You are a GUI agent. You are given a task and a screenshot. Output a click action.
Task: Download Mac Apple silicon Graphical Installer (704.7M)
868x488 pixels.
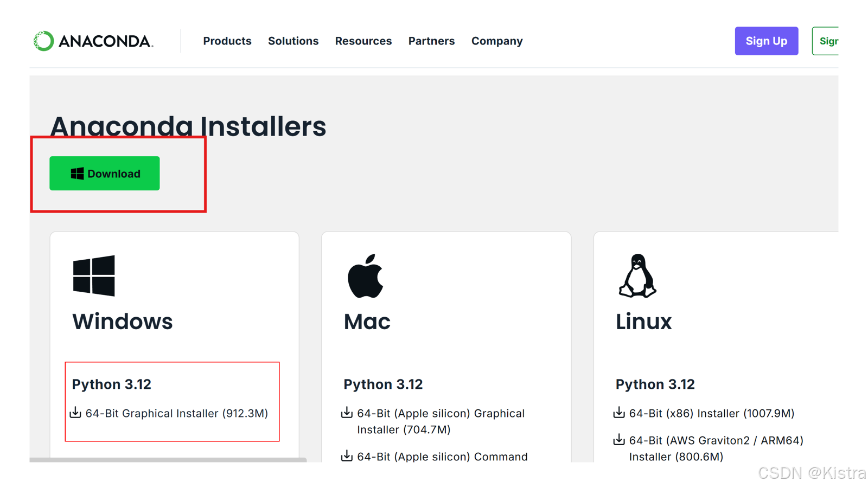pyautogui.click(x=441, y=421)
